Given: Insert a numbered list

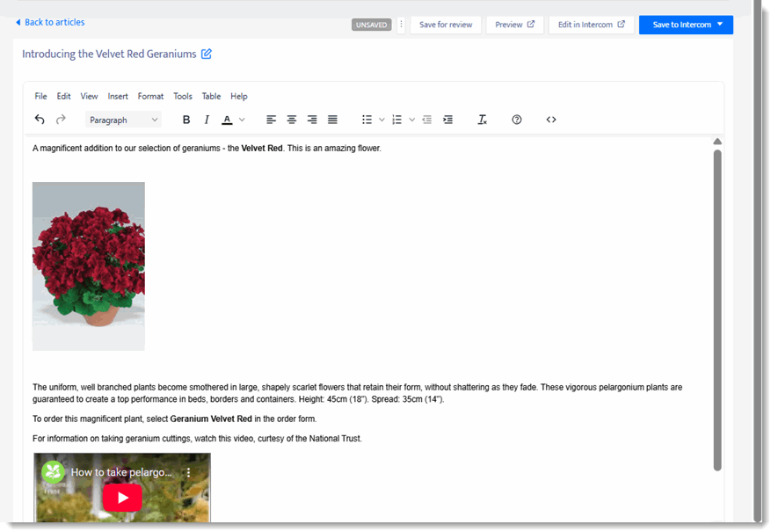Looking at the screenshot, I should coord(396,120).
